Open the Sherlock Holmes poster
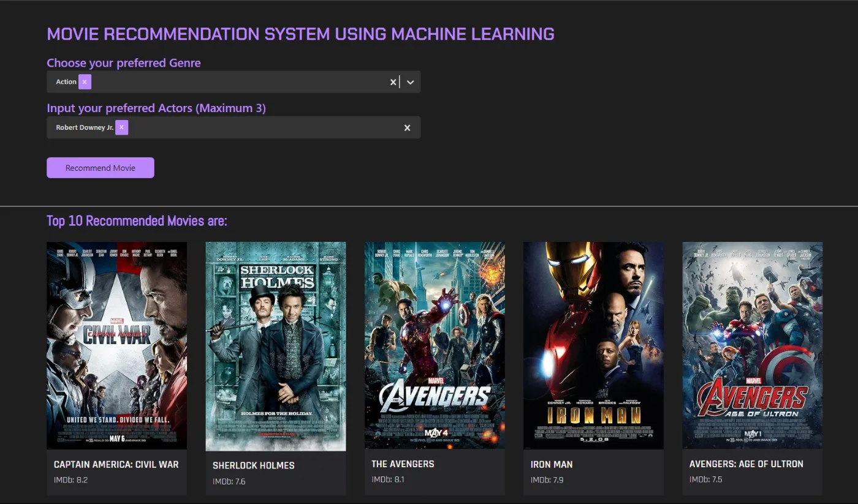The width and height of the screenshot is (858, 504). coord(276,346)
